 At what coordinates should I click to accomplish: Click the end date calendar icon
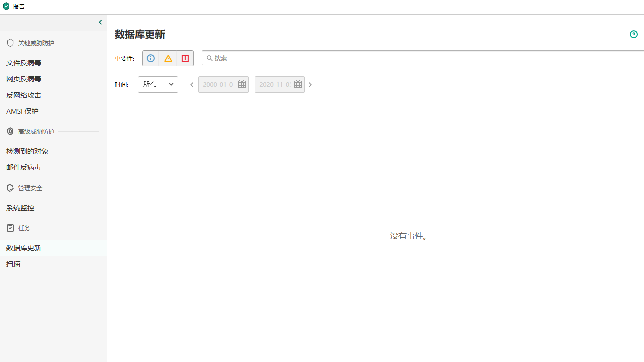pyautogui.click(x=297, y=84)
